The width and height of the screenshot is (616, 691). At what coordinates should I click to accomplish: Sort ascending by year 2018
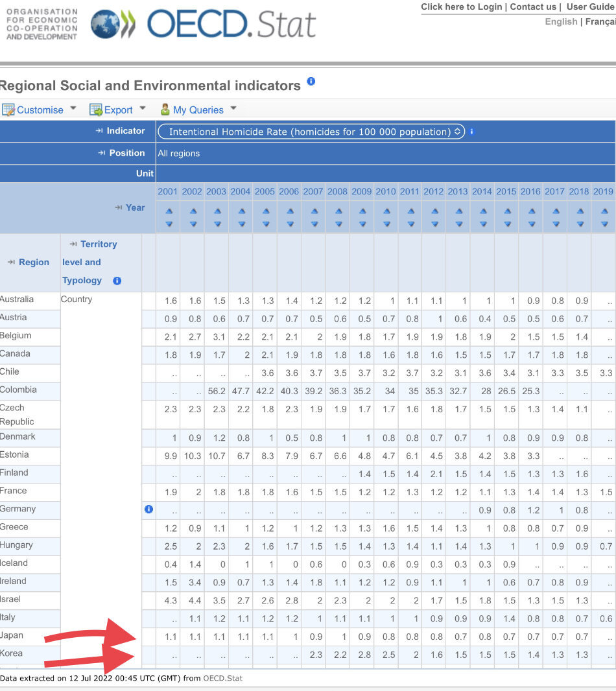click(x=580, y=211)
